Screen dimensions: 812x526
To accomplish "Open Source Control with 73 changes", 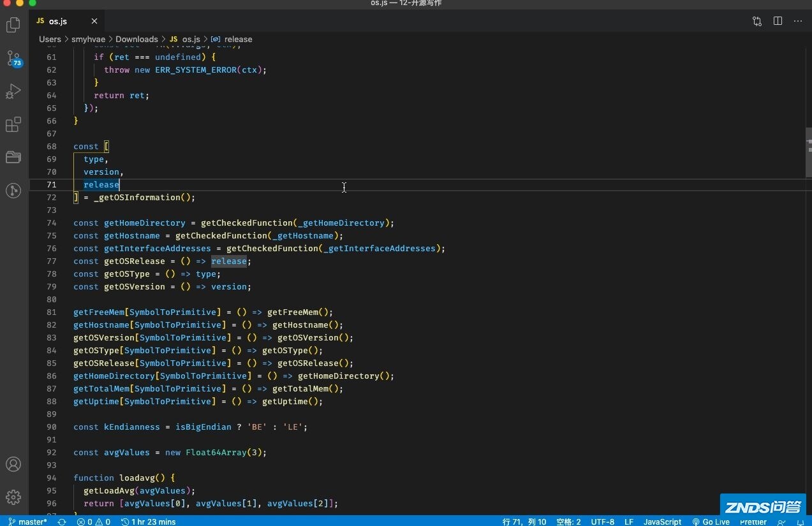I will [x=13, y=59].
